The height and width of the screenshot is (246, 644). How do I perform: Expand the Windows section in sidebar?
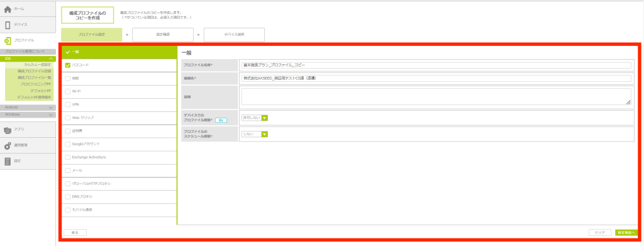pos(28,115)
